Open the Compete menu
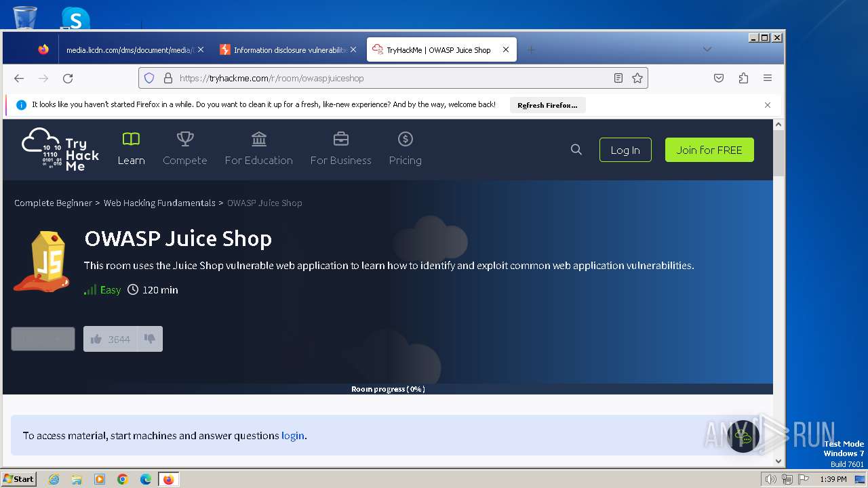The height and width of the screenshot is (488, 868). coord(184,149)
